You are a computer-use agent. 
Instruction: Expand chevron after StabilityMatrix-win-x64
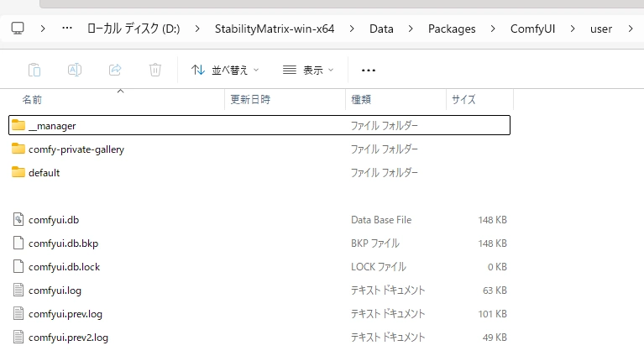point(352,29)
